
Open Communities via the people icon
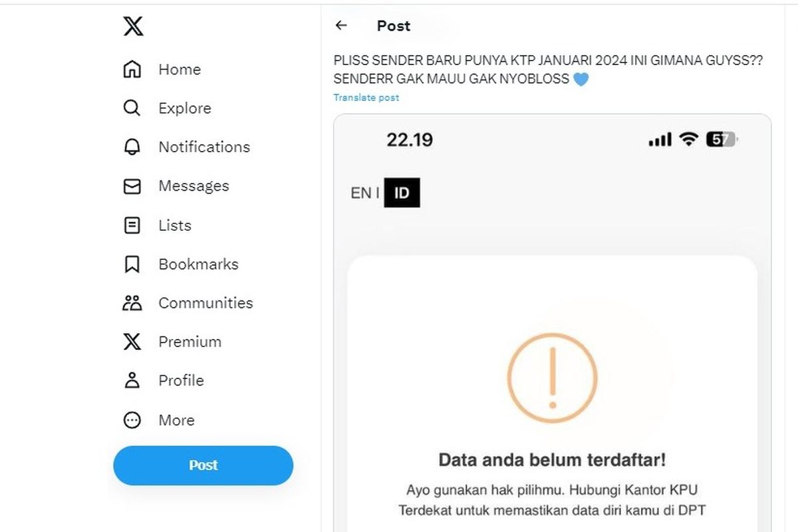pyautogui.click(x=132, y=303)
